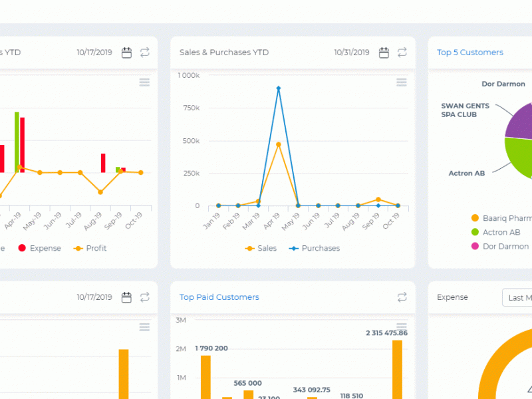532x399 pixels.
Task: Click the Actron AB pie label
Action: tap(467, 174)
